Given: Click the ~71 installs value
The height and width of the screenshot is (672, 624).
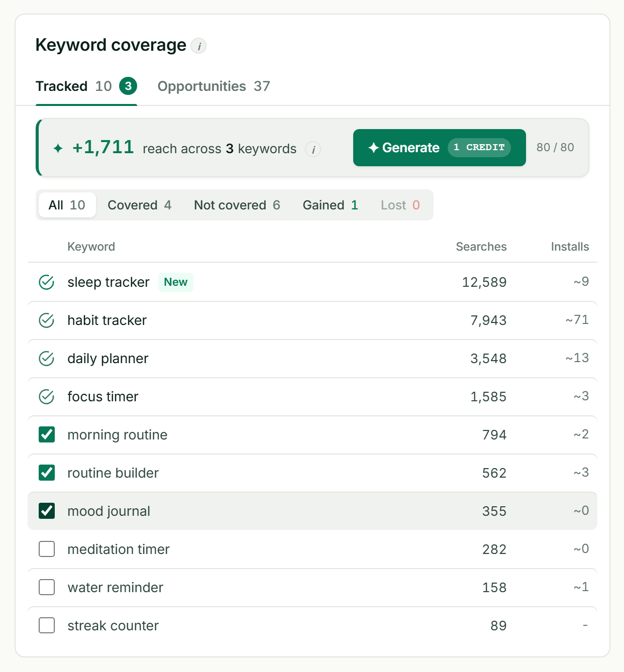Looking at the screenshot, I should point(577,320).
